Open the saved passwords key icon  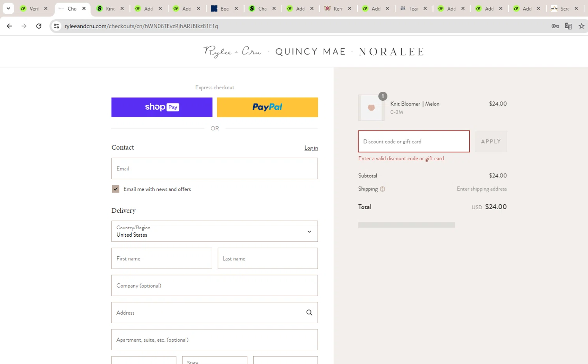555,26
